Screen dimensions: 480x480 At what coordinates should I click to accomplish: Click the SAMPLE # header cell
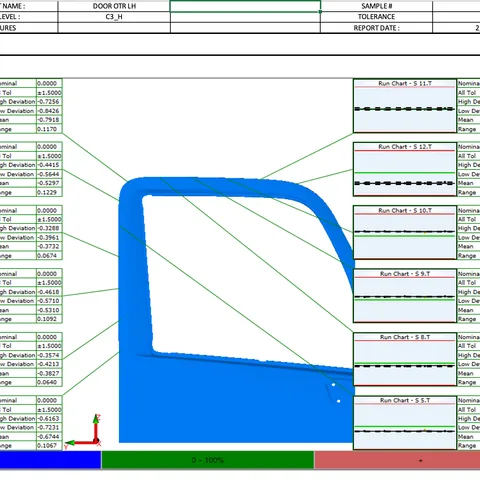pyautogui.click(x=376, y=6)
